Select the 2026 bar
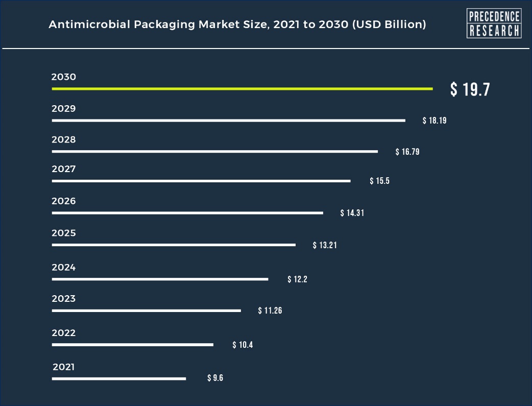The image size is (532, 406). click(x=187, y=213)
